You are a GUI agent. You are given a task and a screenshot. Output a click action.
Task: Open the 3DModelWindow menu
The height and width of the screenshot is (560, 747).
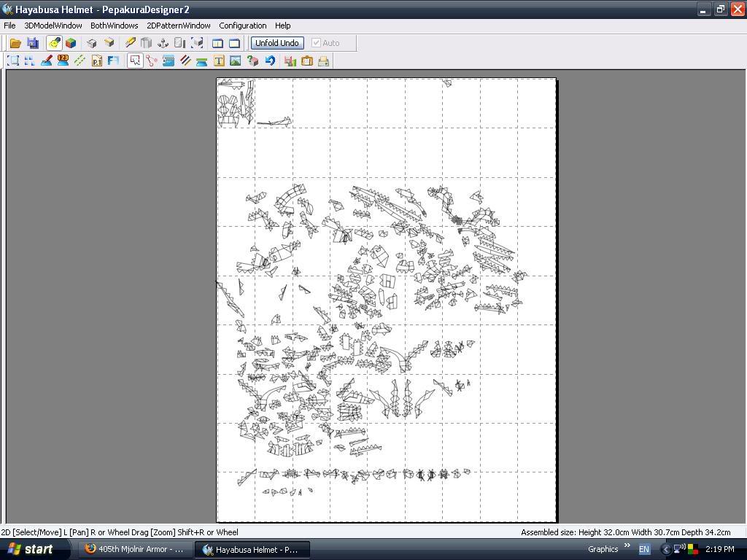pos(53,26)
